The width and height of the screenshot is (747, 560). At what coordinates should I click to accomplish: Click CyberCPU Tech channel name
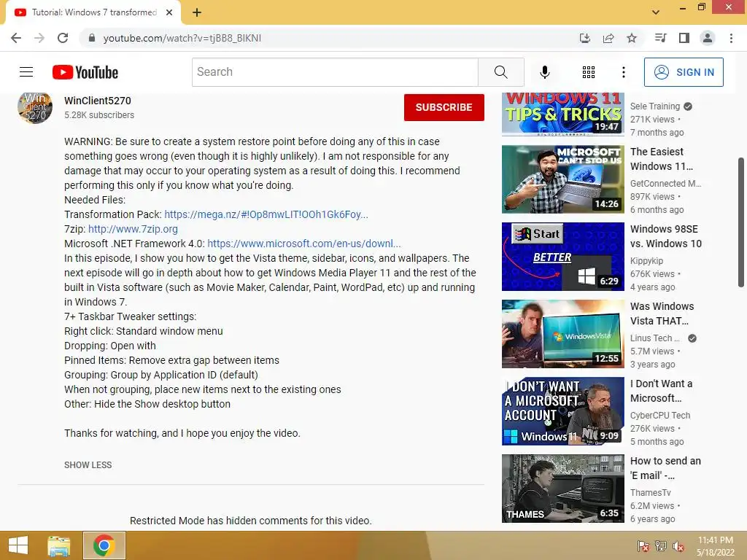click(659, 415)
